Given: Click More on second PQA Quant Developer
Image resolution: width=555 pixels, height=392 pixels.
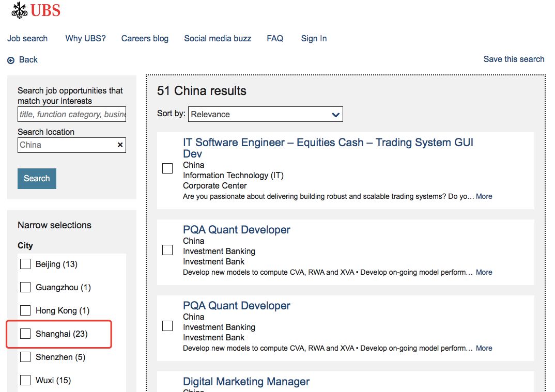Looking at the screenshot, I should tap(484, 348).
